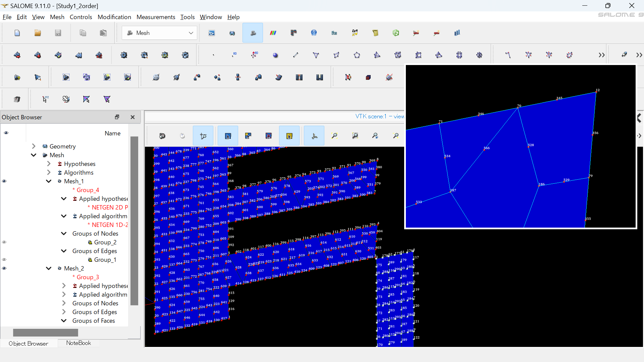Click the Fit All zoom icon
This screenshot has width=644, height=362.
pyautogui.click(x=334, y=136)
